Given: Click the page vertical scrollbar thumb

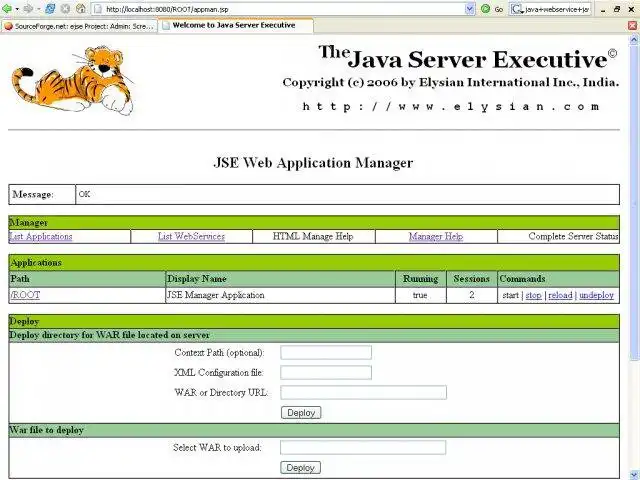Looking at the screenshot, I should click(x=634, y=202).
